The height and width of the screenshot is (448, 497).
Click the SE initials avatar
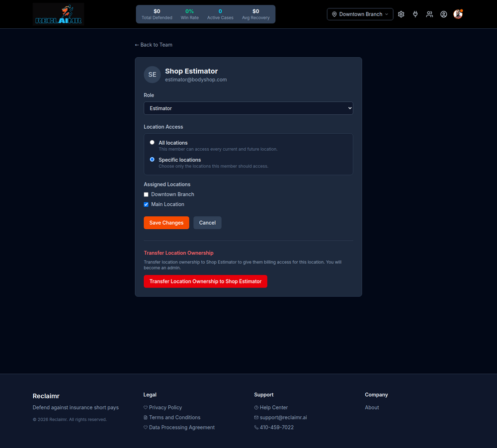tap(152, 75)
